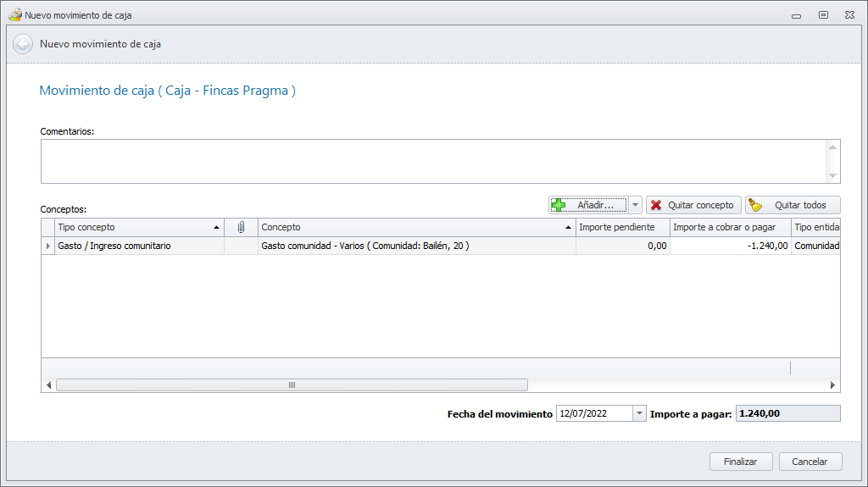This screenshot has height=487, width=868.
Task: Sort by Tipo concepto column
Action: pos(139,227)
